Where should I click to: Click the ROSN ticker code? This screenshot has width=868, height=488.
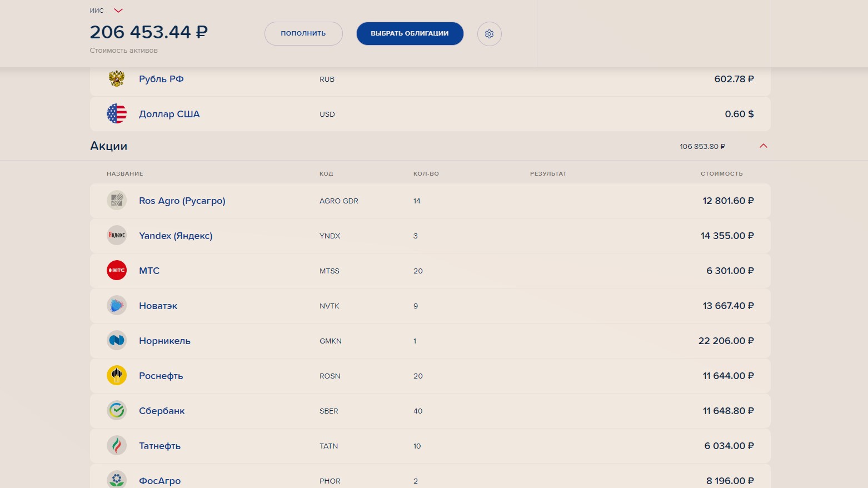point(330,376)
